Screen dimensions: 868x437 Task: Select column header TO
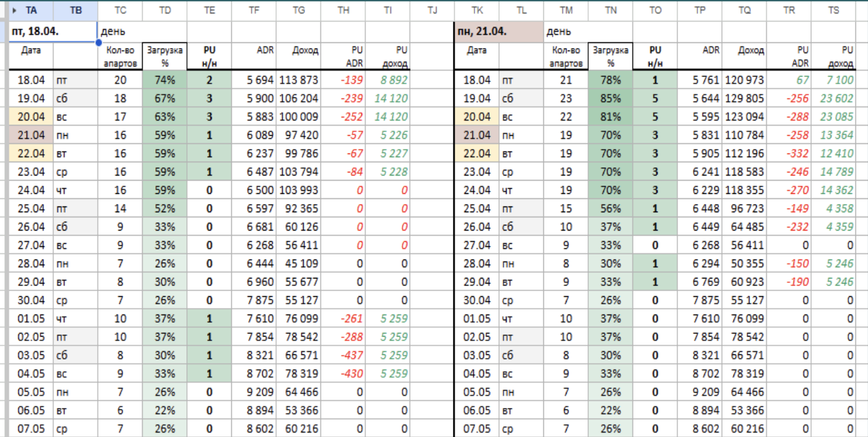coord(655,10)
